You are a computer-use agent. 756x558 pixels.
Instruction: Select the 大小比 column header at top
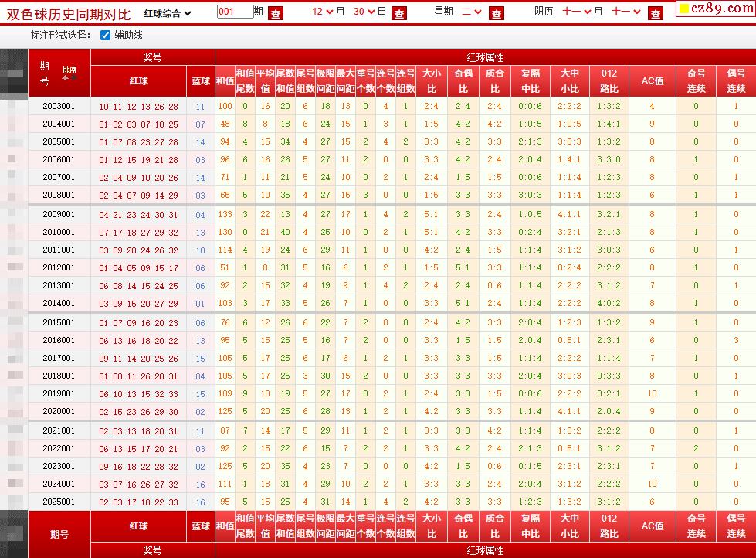point(431,80)
